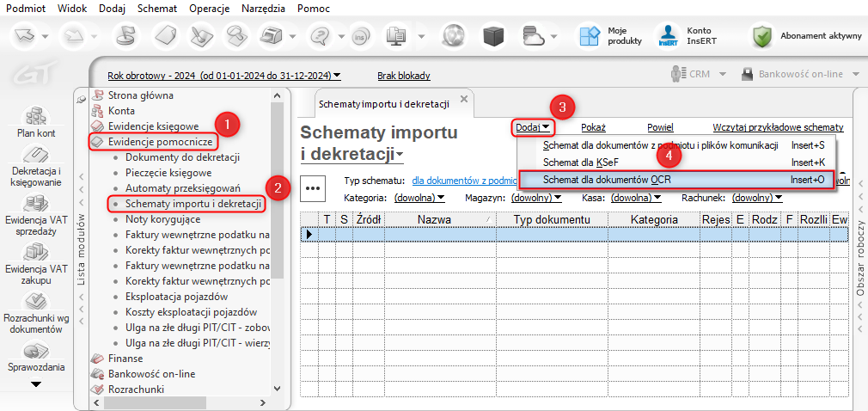Click the round 'ins' icon in the toolbar
This screenshot has width=868, height=411.
(x=361, y=37)
